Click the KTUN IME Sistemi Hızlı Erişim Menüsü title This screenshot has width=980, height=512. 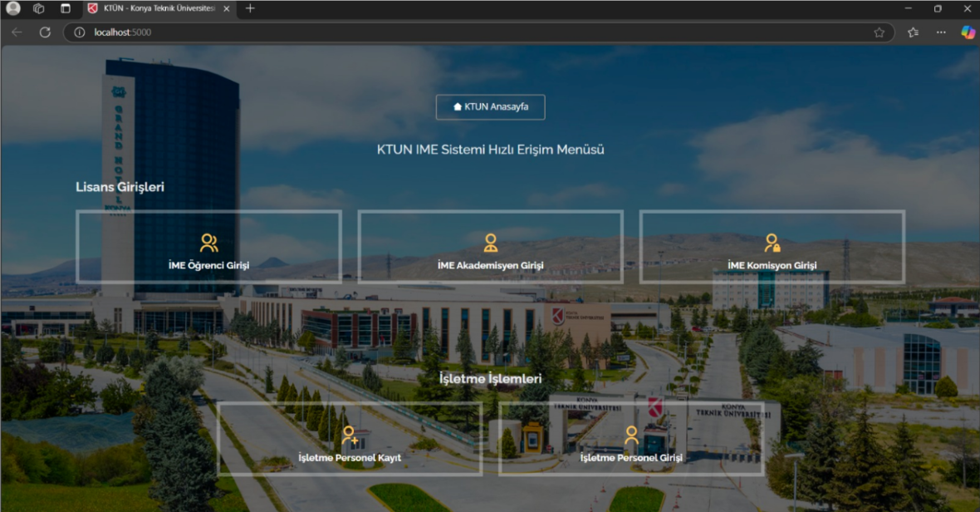point(491,150)
